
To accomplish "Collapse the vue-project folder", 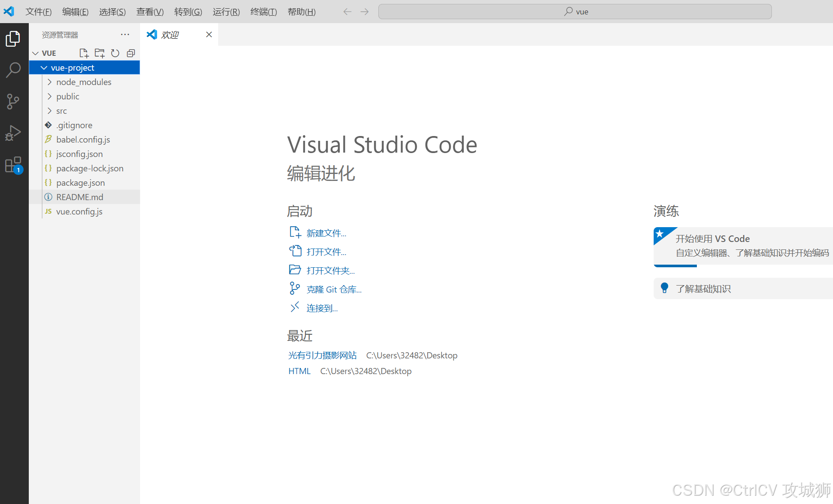I will [x=44, y=68].
